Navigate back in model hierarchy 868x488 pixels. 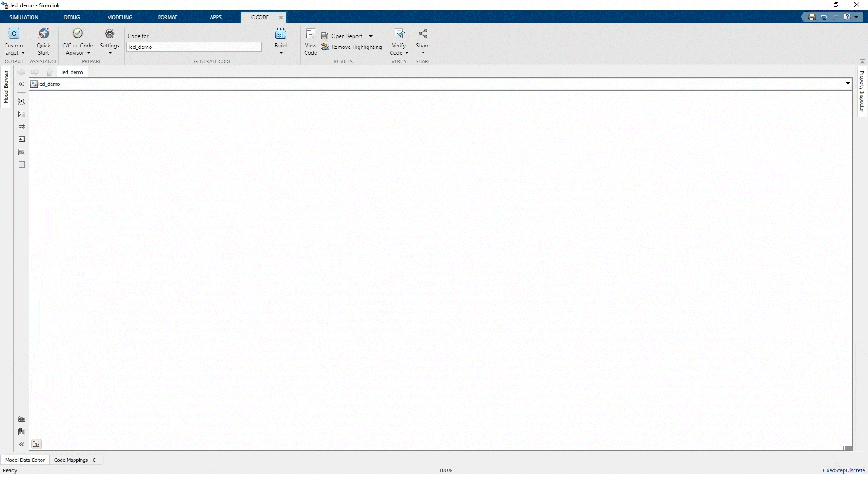click(21, 72)
